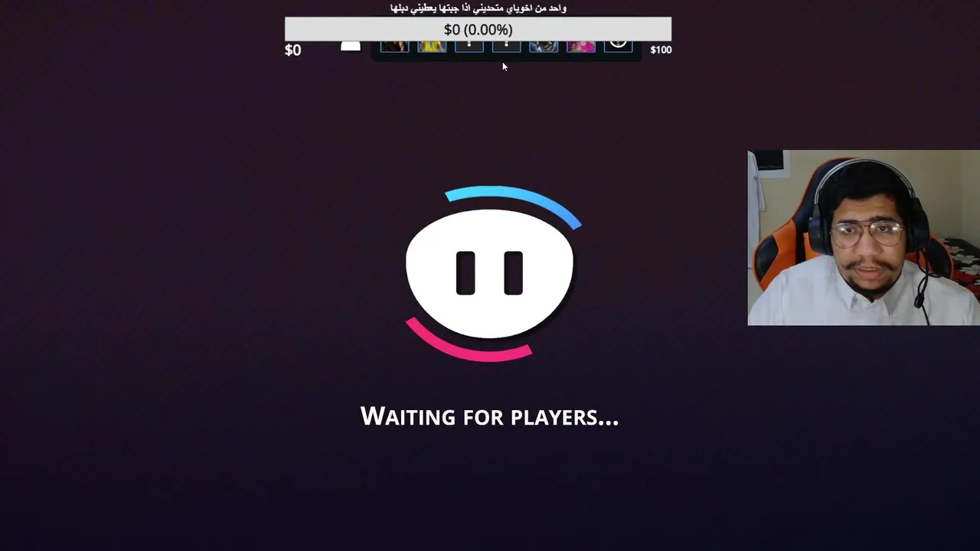This screenshot has width=980, height=551.
Task: Select the dark first player avatar slot
Action: pos(394,47)
